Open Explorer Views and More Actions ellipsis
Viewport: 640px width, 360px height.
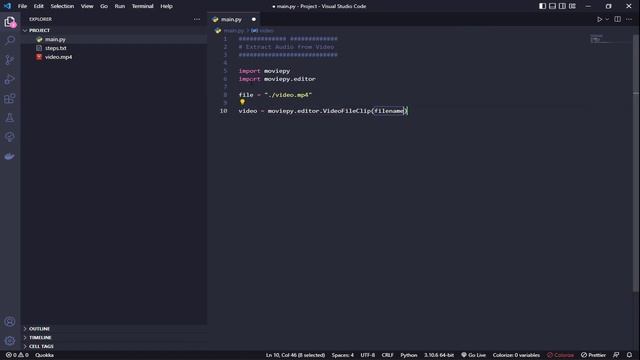pyautogui.click(x=197, y=19)
